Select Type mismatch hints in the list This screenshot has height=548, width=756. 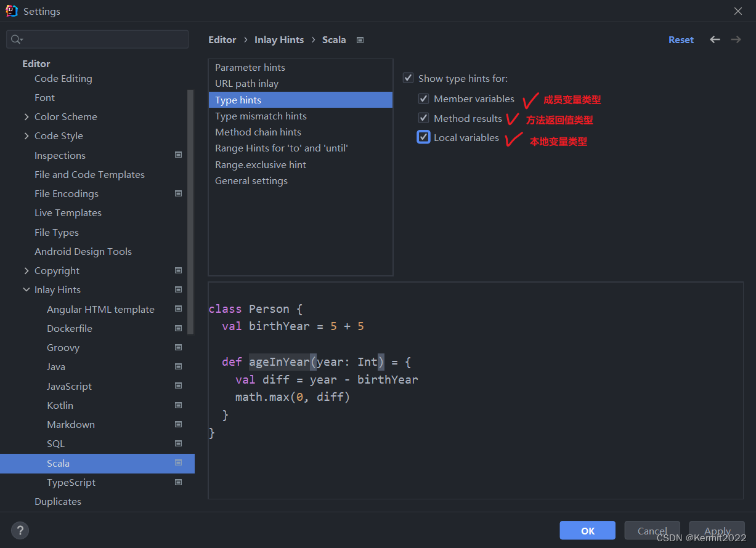(x=301, y=116)
